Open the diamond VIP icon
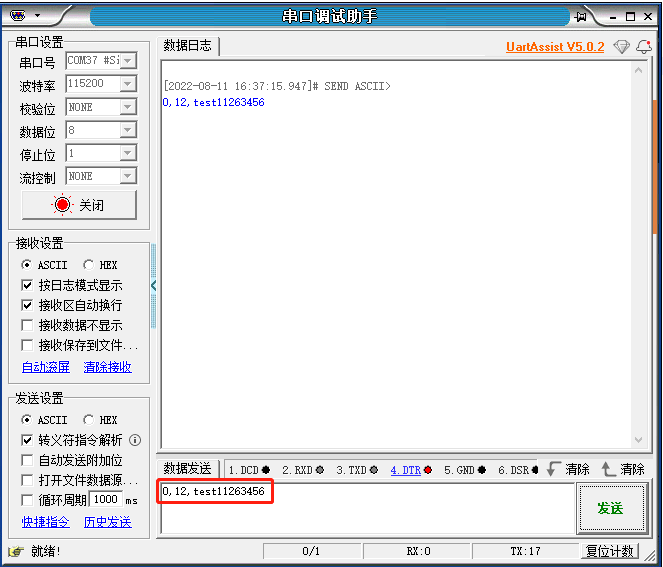The image size is (663, 567). [621, 47]
